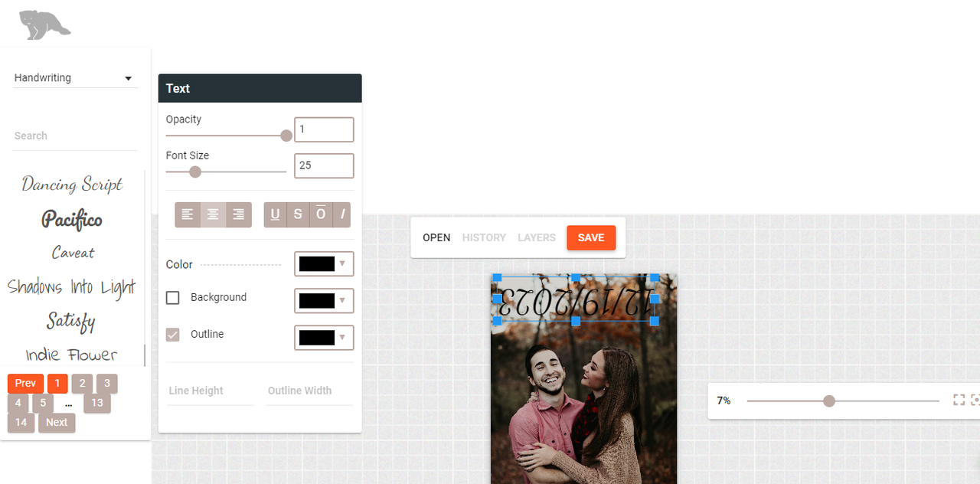Click the Font Size value input
This screenshot has height=484, width=980.
[324, 165]
